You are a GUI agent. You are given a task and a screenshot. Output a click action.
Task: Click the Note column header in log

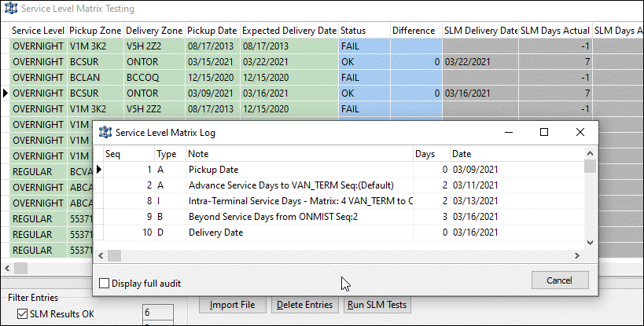(x=299, y=154)
